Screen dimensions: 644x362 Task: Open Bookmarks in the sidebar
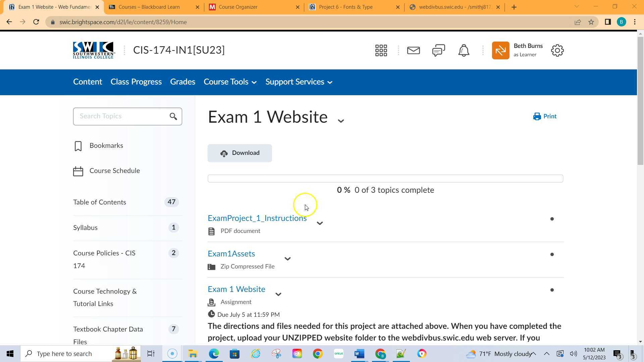click(106, 145)
